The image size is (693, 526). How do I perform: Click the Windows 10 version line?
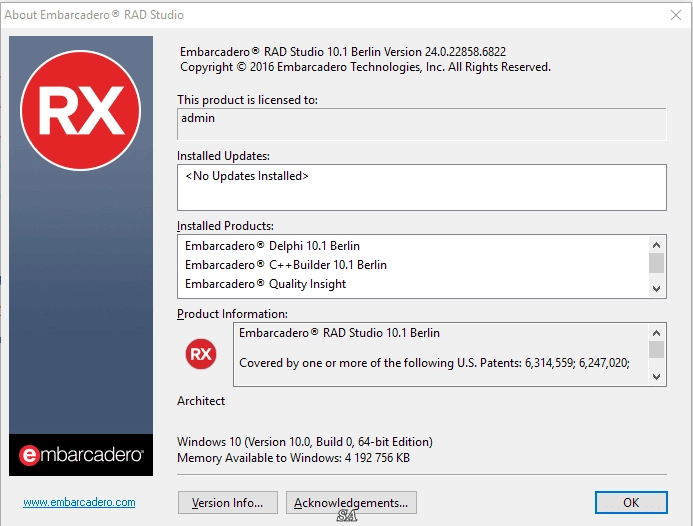(x=305, y=442)
